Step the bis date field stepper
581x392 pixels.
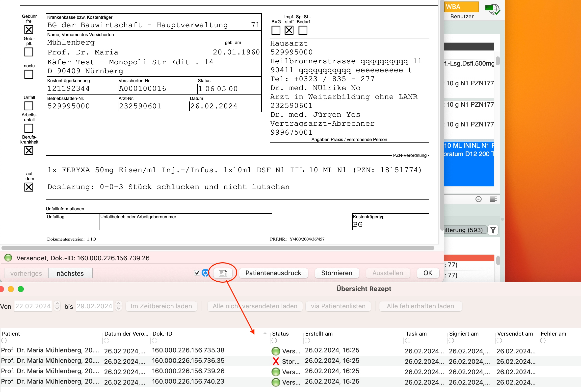tap(119, 306)
